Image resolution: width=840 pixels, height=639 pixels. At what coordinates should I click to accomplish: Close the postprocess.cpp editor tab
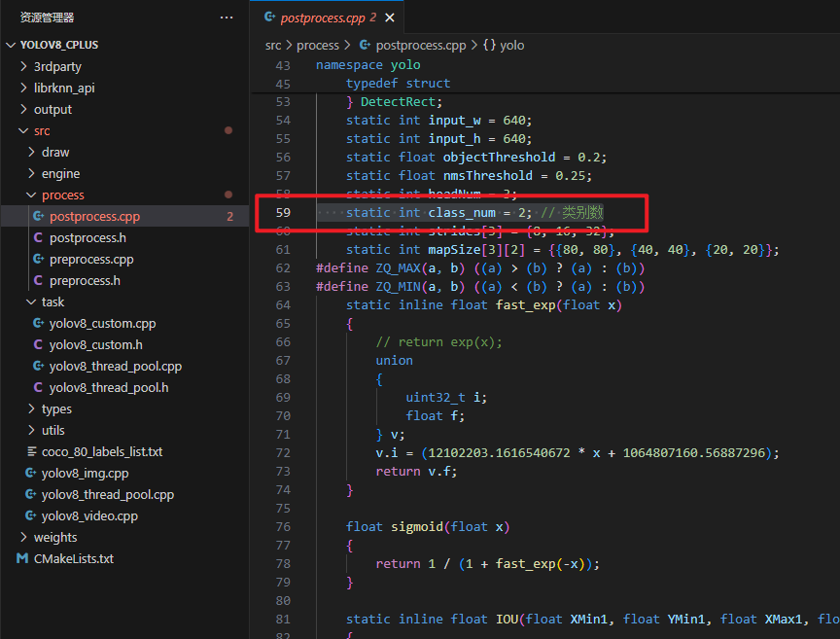click(x=390, y=18)
